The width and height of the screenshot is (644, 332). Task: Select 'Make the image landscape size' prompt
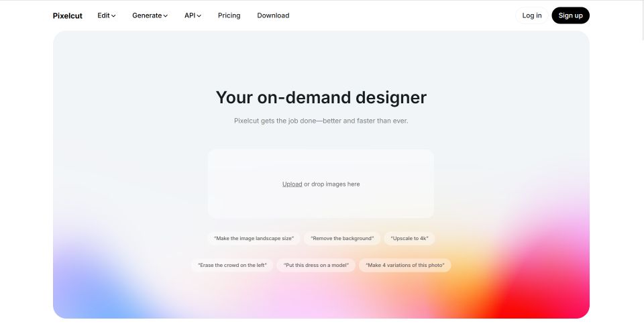pyautogui.click(x=254, y=238)
